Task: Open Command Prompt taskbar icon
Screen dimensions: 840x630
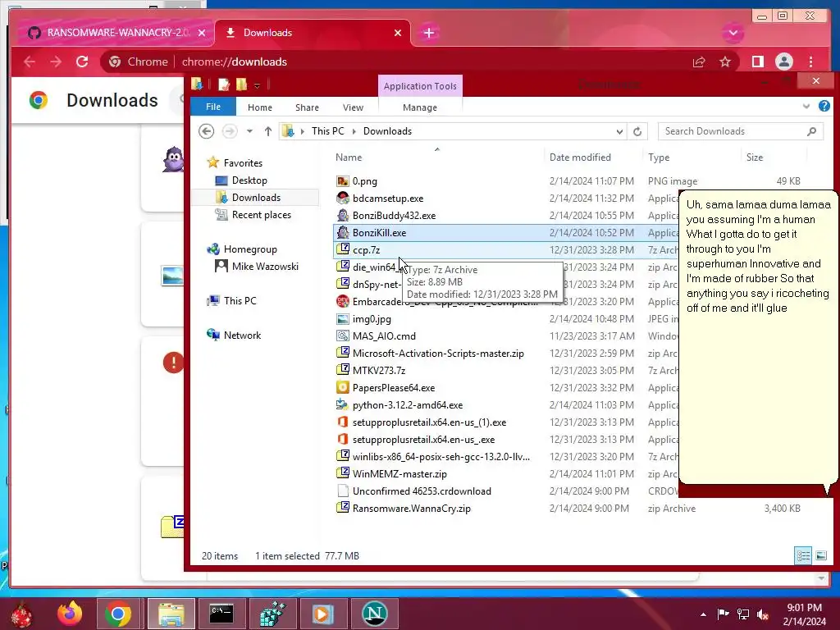Action: point(221,614)
